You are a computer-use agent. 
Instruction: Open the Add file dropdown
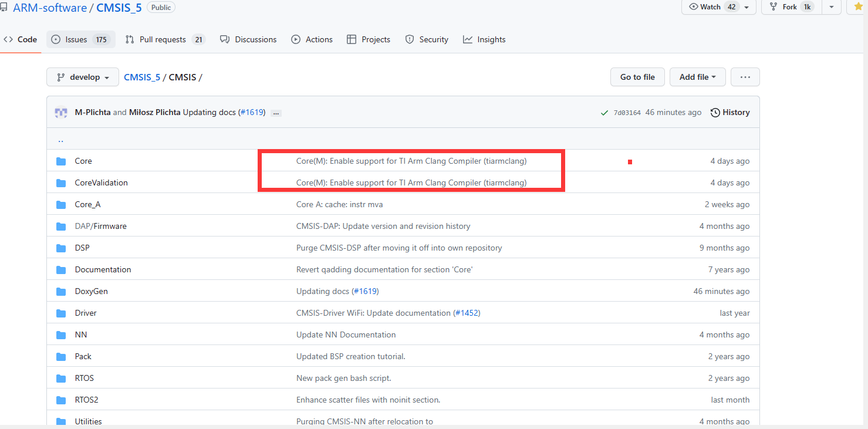pos(697,77)
